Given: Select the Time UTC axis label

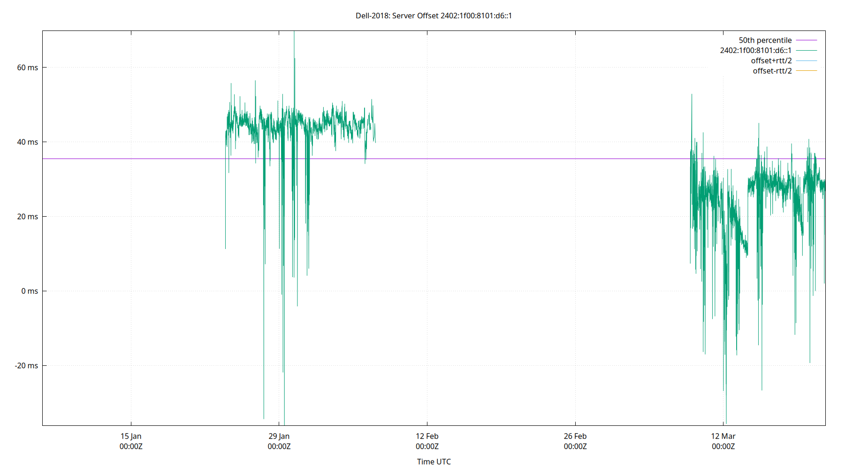Looking at the screenshot, I should click(x=433, y=461).
